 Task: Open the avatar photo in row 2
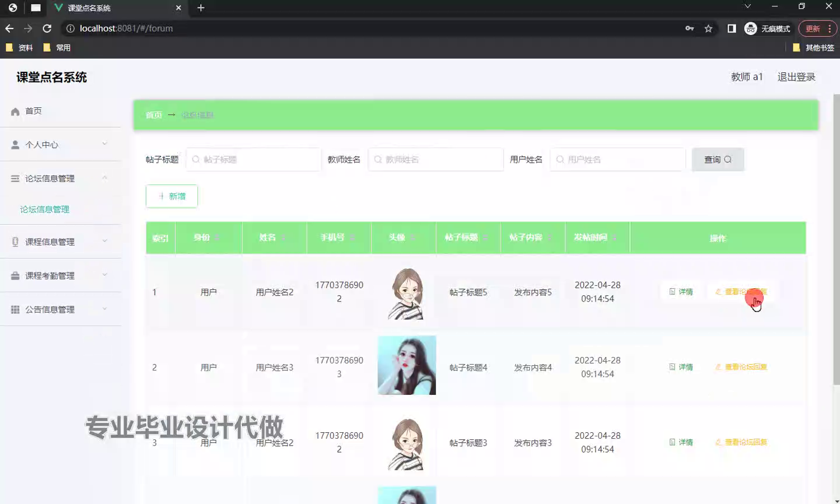point(407,365)
